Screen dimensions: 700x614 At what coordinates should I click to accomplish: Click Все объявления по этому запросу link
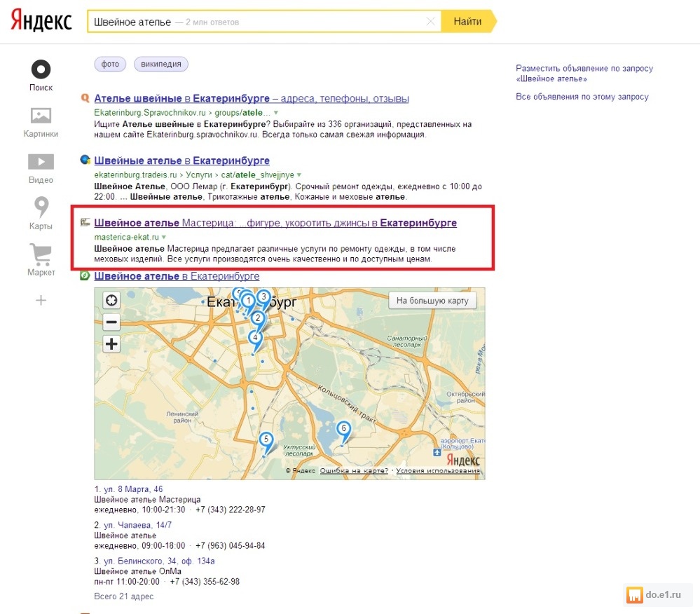(x=582, y=97)
